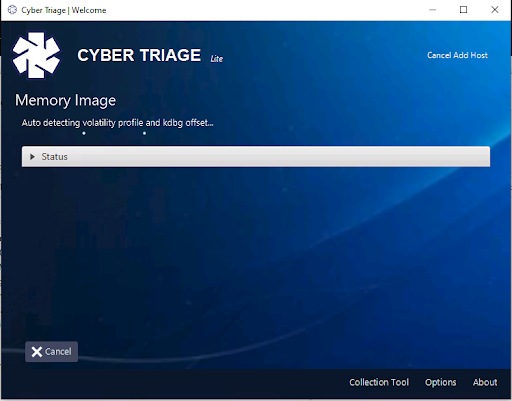This screenshot has width=512, height=401.
Task: Open the About page
Action: click(x=485, y=382)
